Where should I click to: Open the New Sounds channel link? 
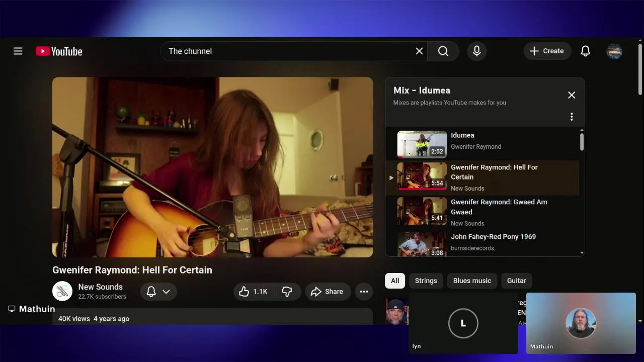click(101, 287)
